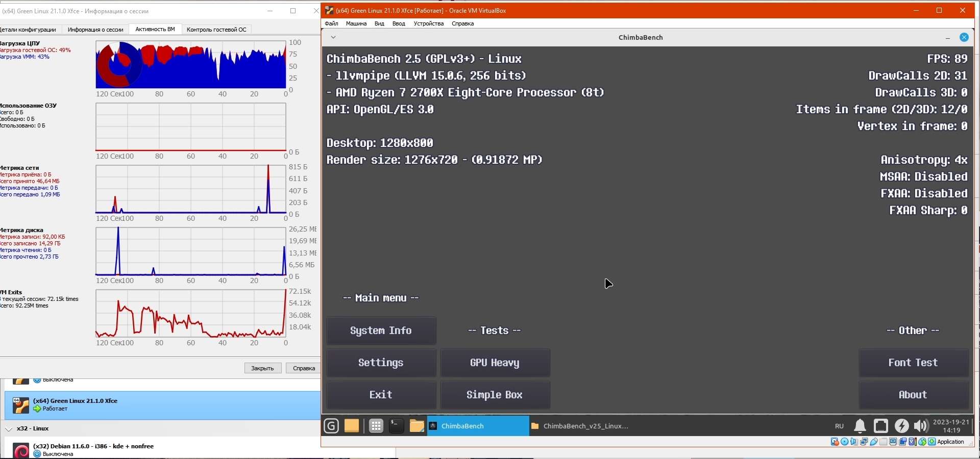This screenshot has height=459, width=980.
Task: Open the Устройства menu
Action: point(429,23)
